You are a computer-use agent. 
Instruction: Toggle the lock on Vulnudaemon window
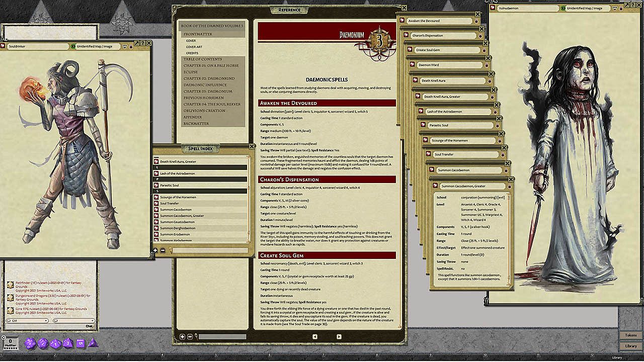pyautogui.click(x=621, y=9)
